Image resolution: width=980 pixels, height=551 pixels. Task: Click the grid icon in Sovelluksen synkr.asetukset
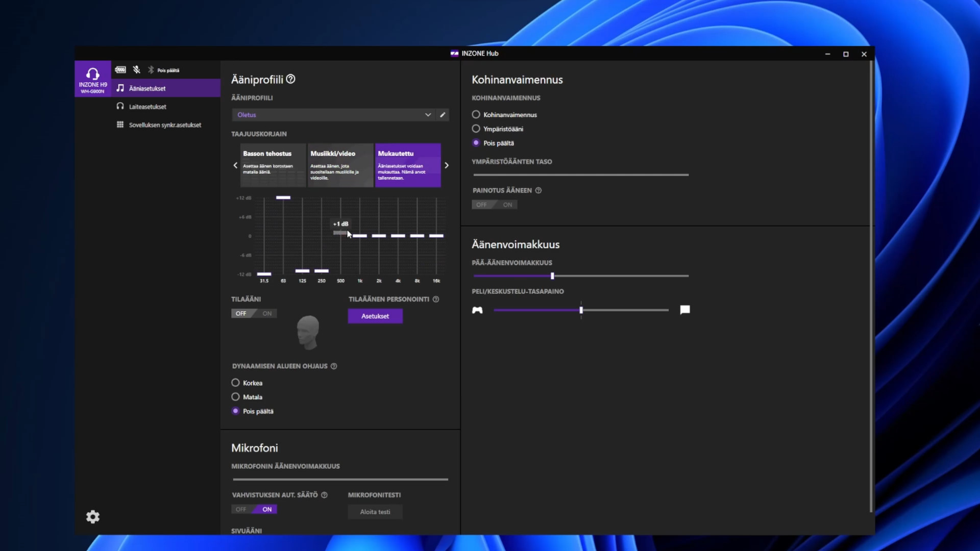point(120,124)
